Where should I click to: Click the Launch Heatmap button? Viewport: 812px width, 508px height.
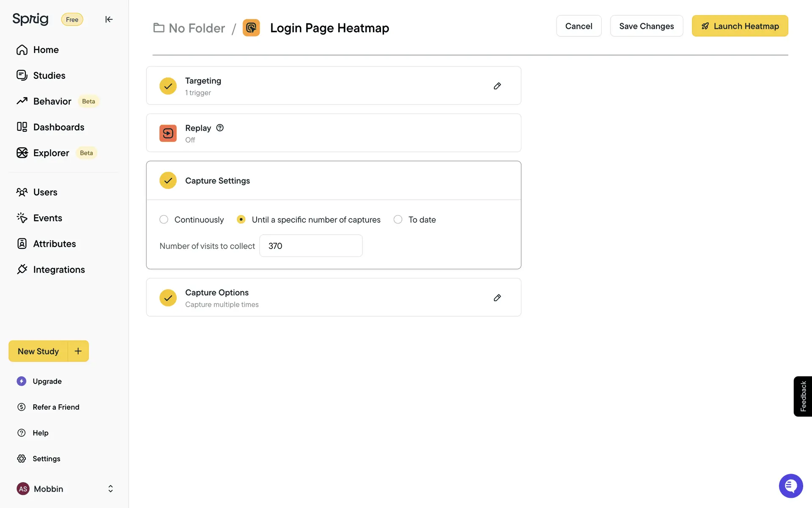740,26
